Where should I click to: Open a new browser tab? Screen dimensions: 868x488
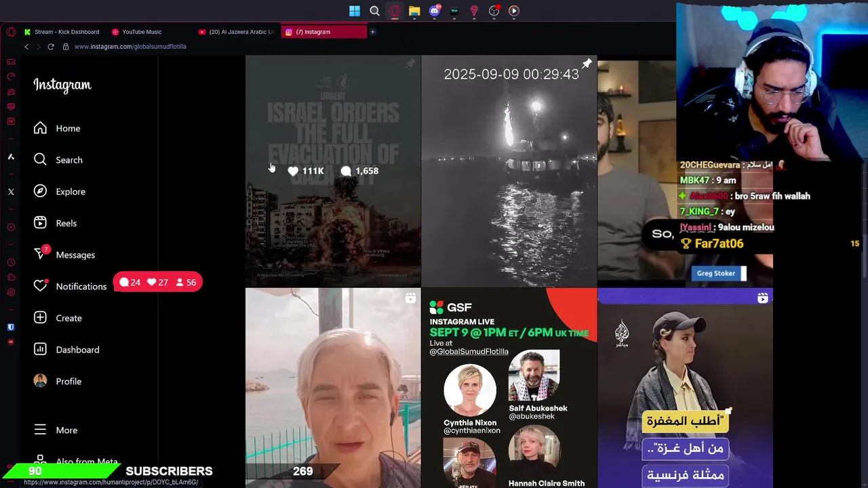click(x=372, y=32)
